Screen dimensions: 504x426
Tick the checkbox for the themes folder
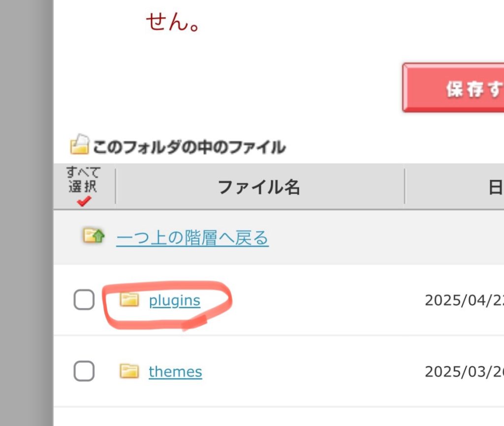[84, 371]
